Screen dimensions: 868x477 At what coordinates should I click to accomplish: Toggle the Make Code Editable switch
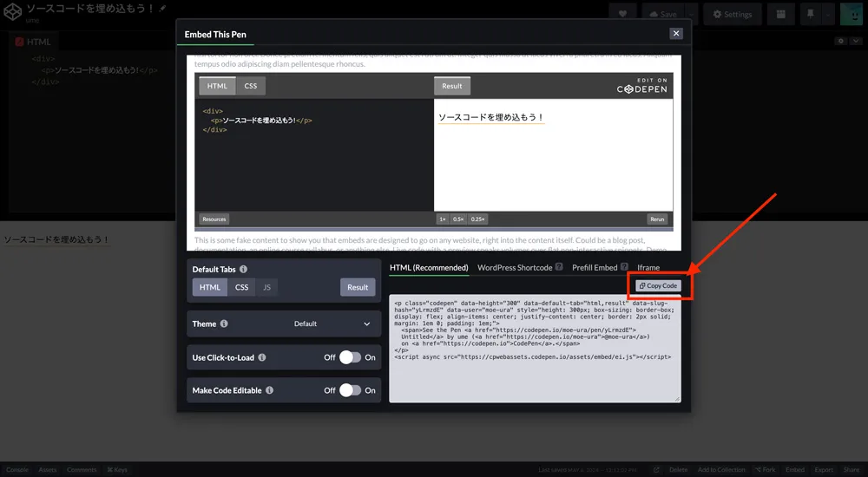tap(350, 390)
